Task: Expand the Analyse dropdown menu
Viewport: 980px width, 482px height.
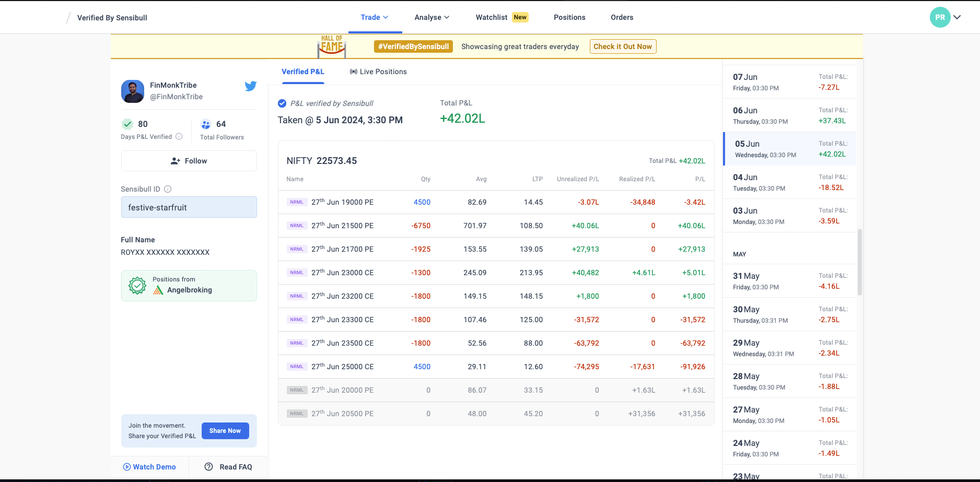Action: pos(431,17)
